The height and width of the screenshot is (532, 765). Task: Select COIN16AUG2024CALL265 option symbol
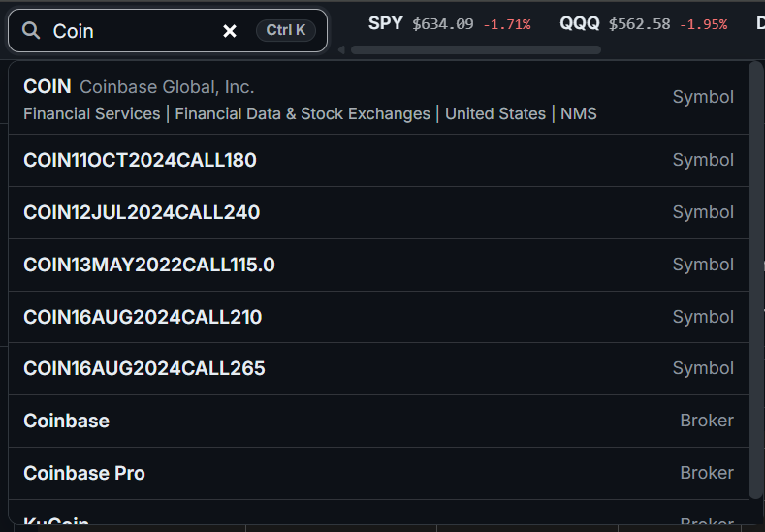[x=378, y=368]
